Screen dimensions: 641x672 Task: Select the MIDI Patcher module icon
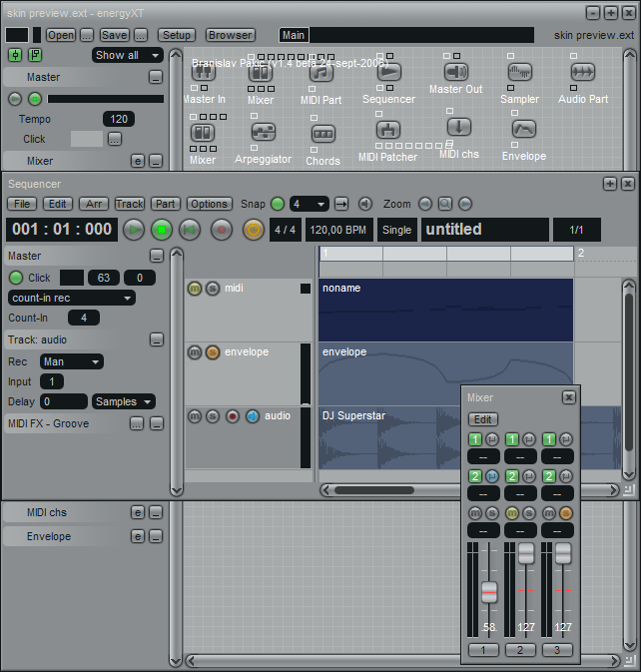point(388,130)
